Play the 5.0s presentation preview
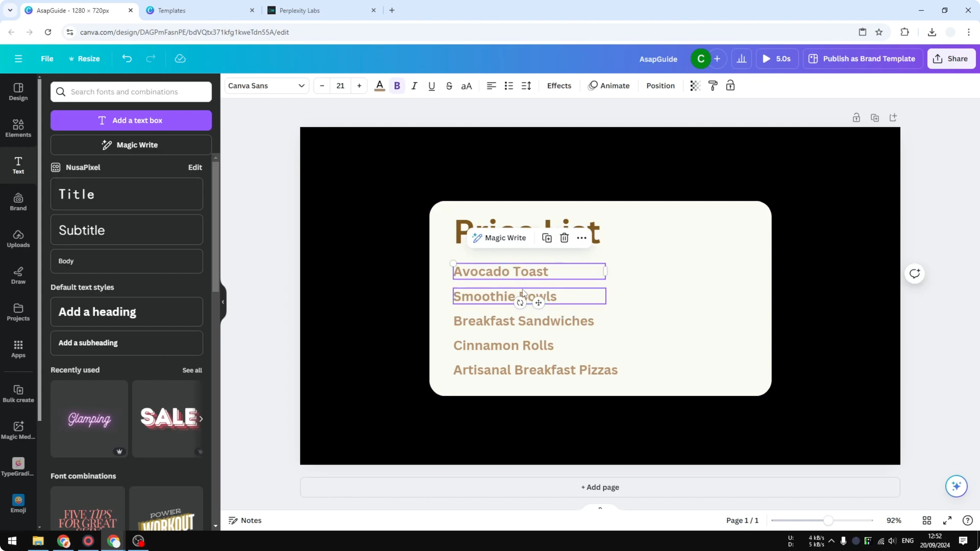This screenshot has width=980, height=551. click(777, 59)
